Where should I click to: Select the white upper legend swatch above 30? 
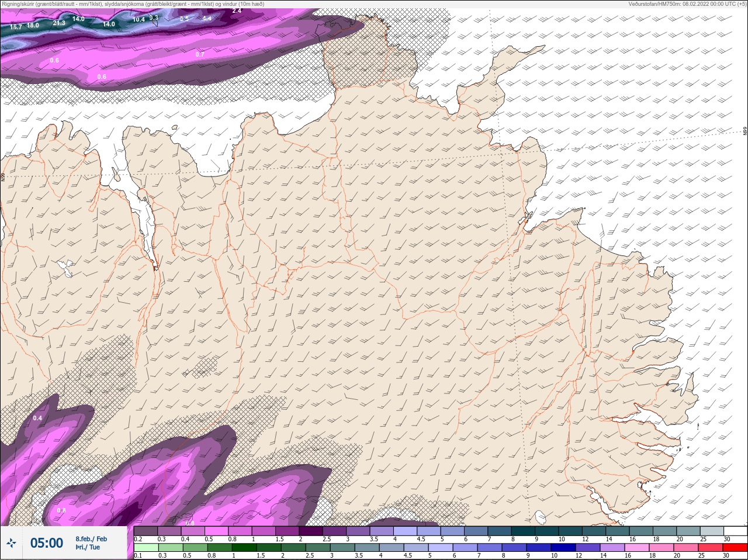tap(735, 531)
